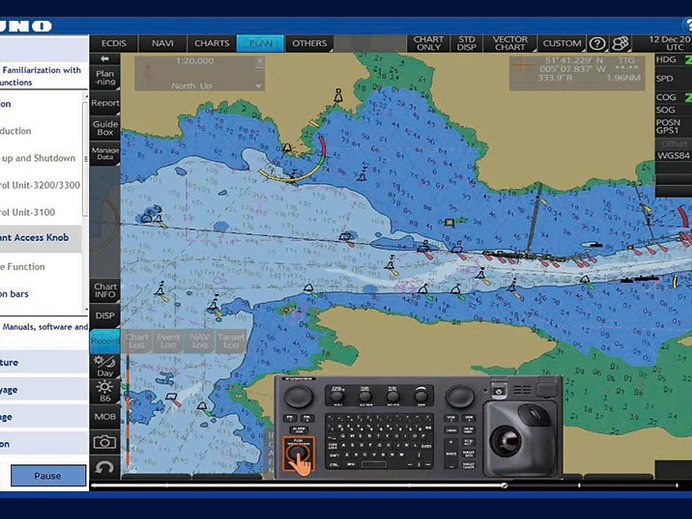Open the brightness sun icon showing 86

pos(105,392)
